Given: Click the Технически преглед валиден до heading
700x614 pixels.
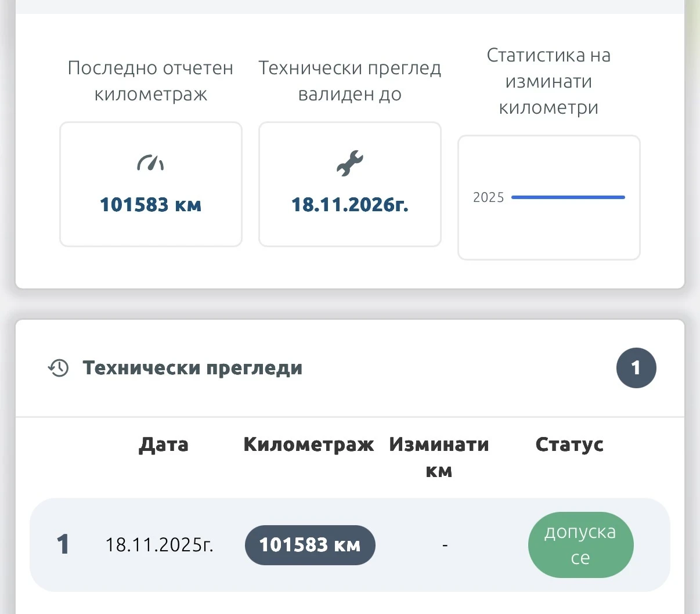Looking at the screenshot, I should (x=349, y=81).
